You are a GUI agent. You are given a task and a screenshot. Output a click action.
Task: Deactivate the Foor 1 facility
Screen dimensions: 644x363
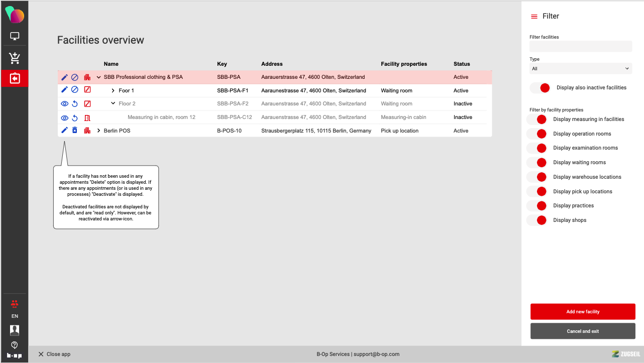click(x=74, y=90)
